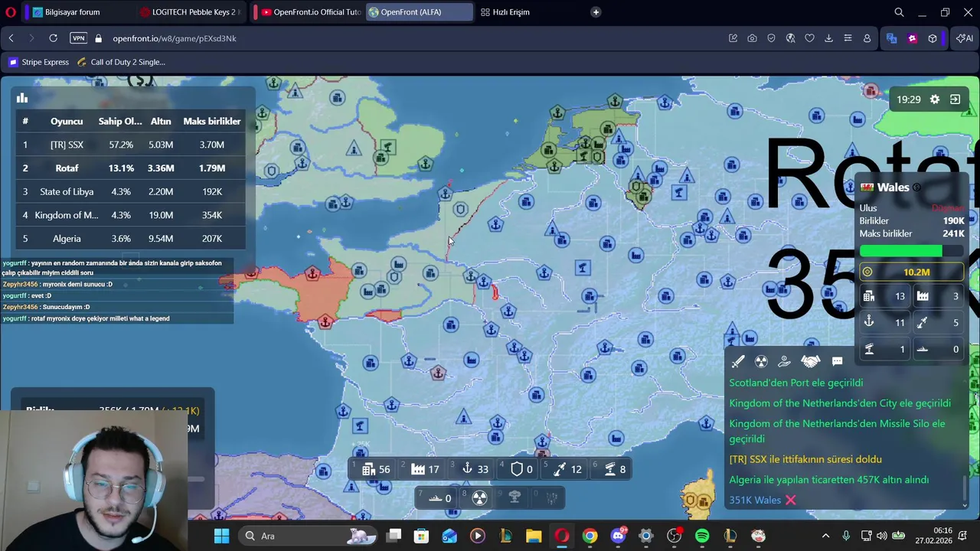Open game settings gear icon
Image resolution: width=980 pixels, height=551 pixels.
coord(935,99)
